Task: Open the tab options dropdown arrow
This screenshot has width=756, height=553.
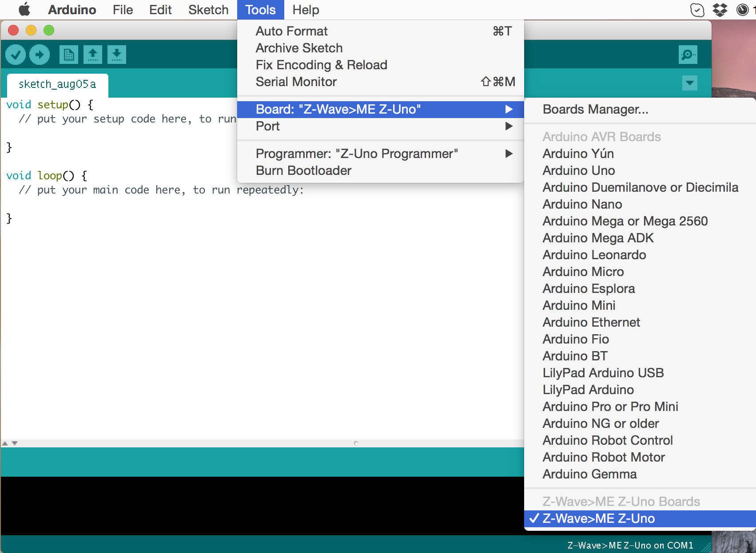Action: (x=689, y=83)
